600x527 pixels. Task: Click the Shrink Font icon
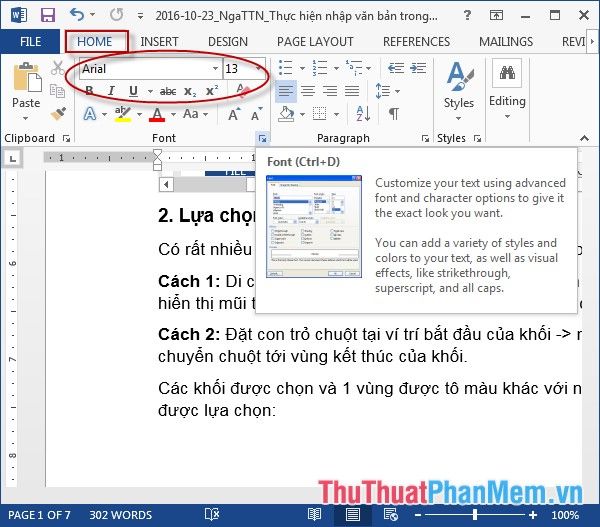pyautogui.click(x=256, y=114)
